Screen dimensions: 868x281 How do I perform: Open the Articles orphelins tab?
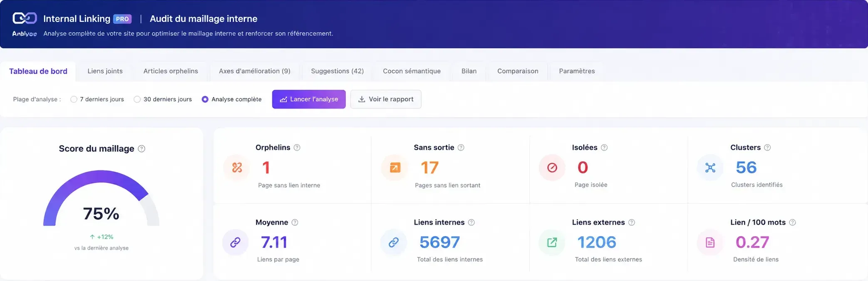(171, 71)
